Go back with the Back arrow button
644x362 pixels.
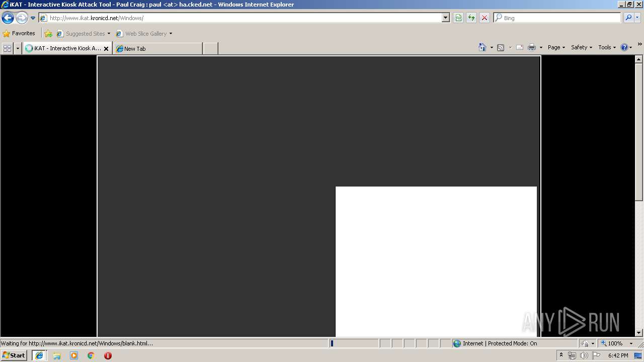[x=8, y=18]
